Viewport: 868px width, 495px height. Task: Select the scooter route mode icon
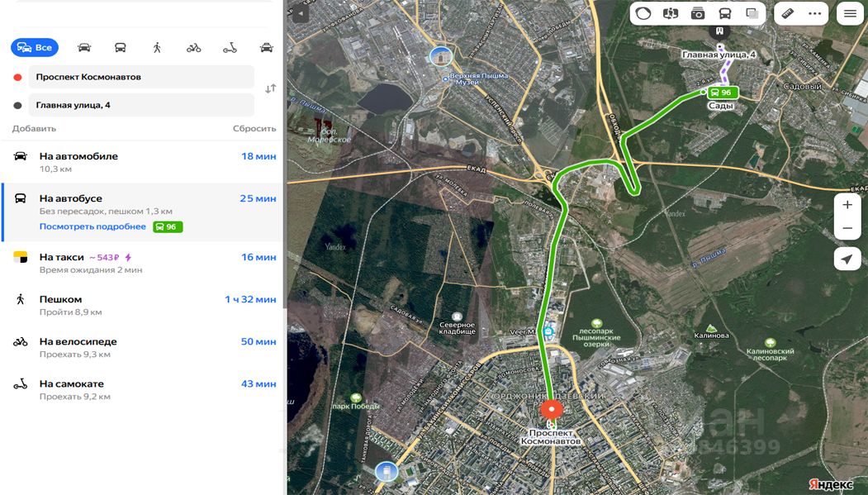click(230, 48)
